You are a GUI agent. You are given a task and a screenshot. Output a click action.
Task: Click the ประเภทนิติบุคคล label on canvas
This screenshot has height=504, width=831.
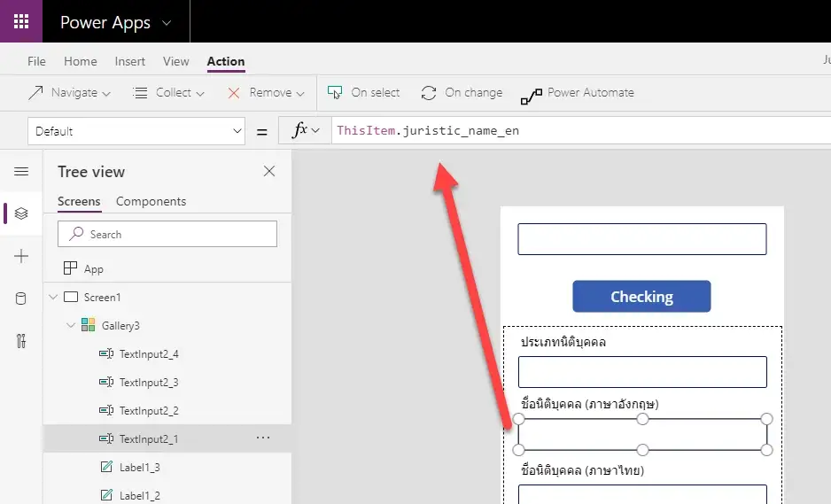click(x=563, y=343)
